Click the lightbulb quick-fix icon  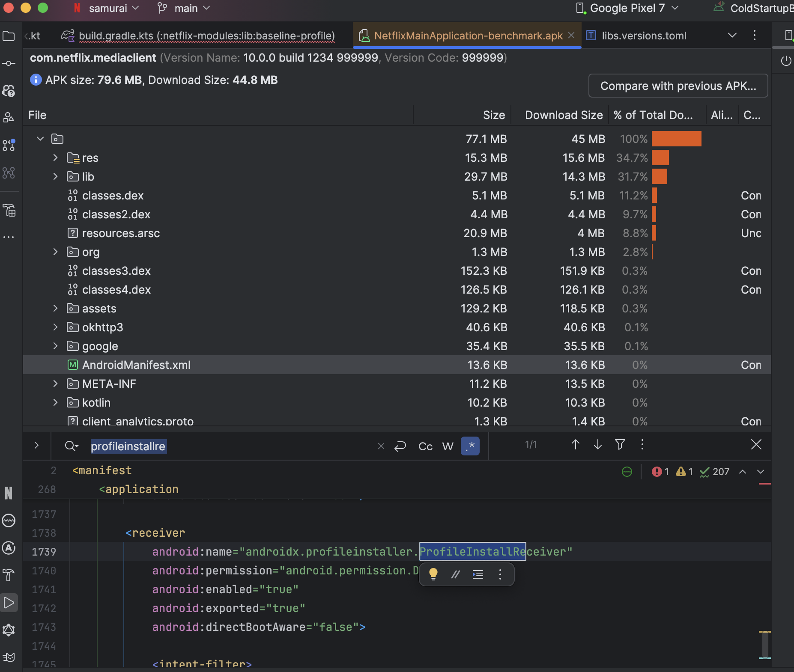(433, 574)
